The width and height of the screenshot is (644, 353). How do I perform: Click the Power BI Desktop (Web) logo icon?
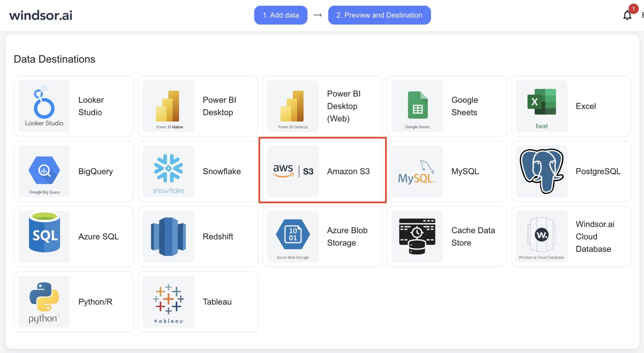click(293, 106)
